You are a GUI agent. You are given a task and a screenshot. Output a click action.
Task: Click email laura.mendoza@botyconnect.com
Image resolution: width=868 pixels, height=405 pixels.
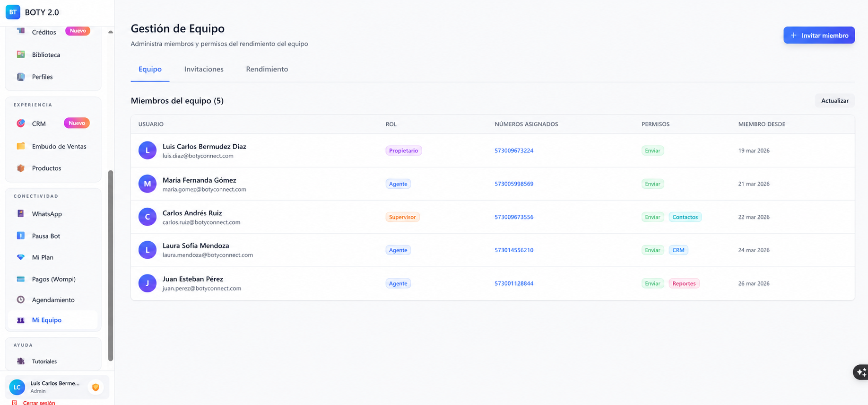coord(208,255)
